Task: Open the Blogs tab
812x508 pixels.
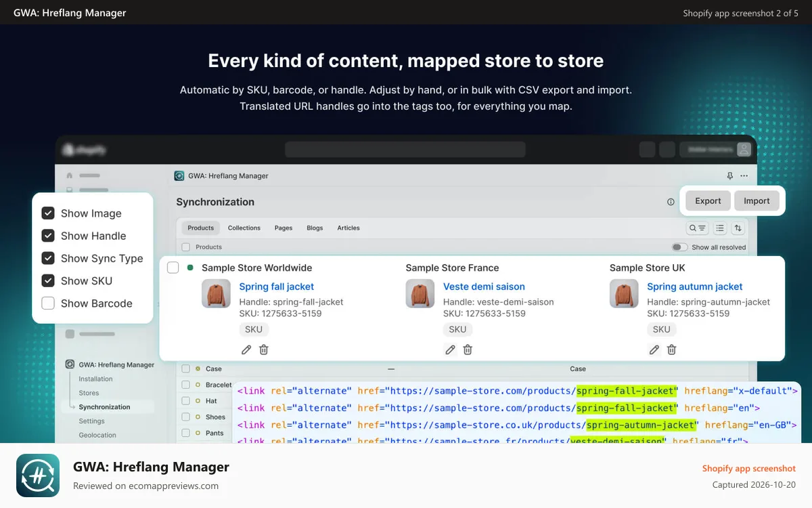Action: (315, 228)
